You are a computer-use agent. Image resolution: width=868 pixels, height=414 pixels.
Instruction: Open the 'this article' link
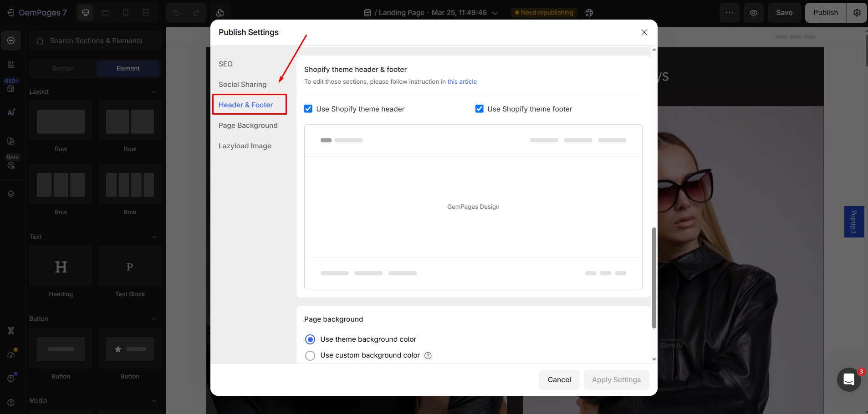click(x=462, y=81)
